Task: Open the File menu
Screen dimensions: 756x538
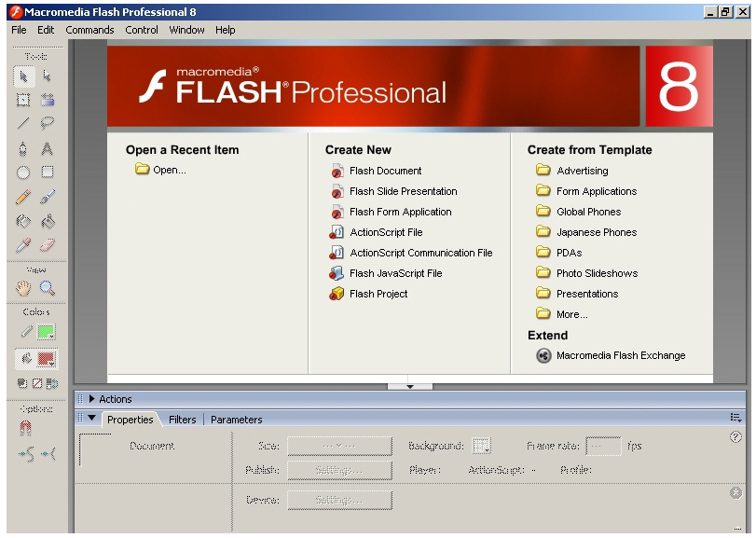Action: [19, 30]
